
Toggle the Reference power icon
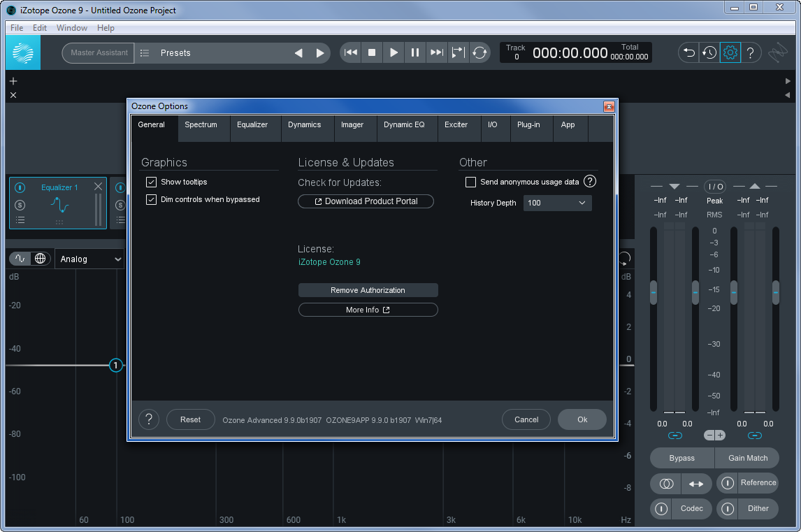728,483
